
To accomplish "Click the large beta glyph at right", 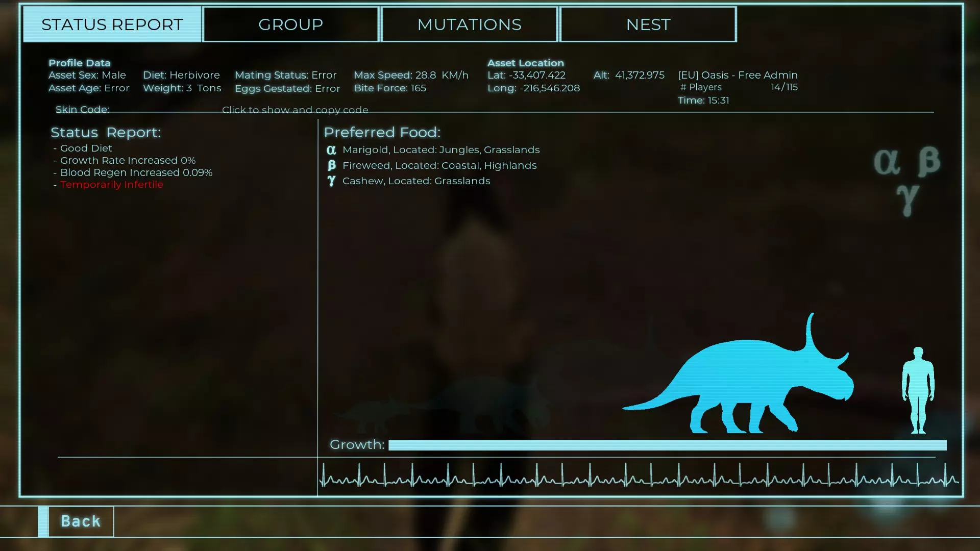I will (928, 161).
